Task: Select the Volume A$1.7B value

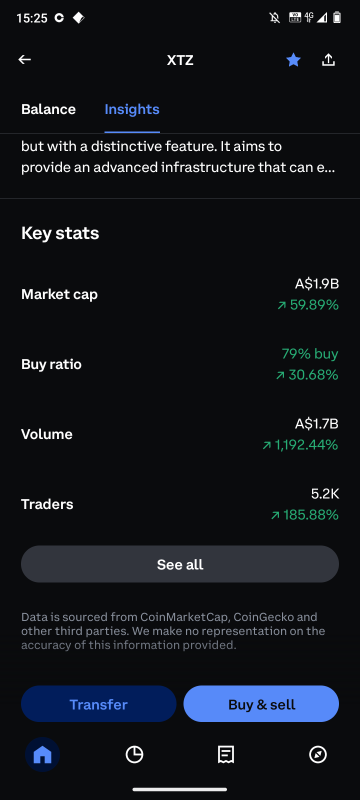Action: 317,423
